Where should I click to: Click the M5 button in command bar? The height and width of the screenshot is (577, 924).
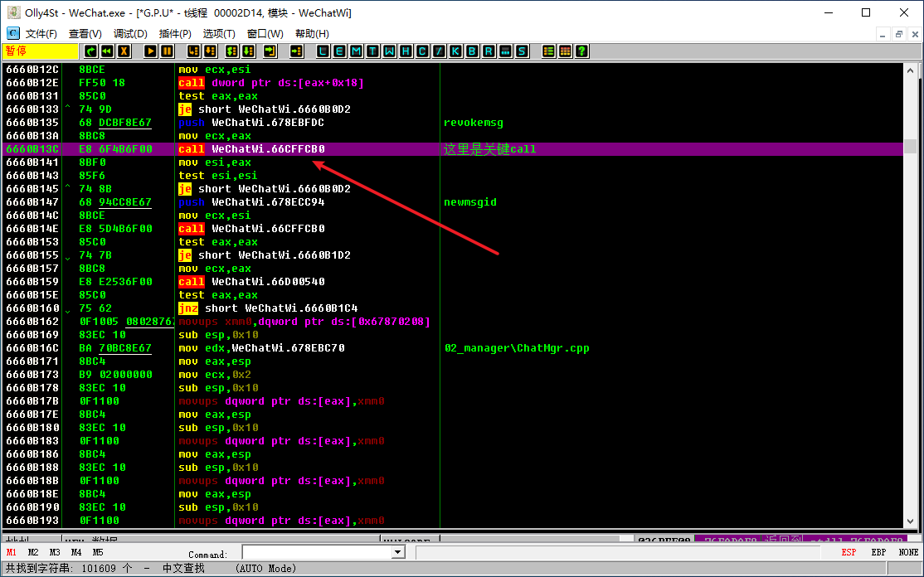pos(98,552)
